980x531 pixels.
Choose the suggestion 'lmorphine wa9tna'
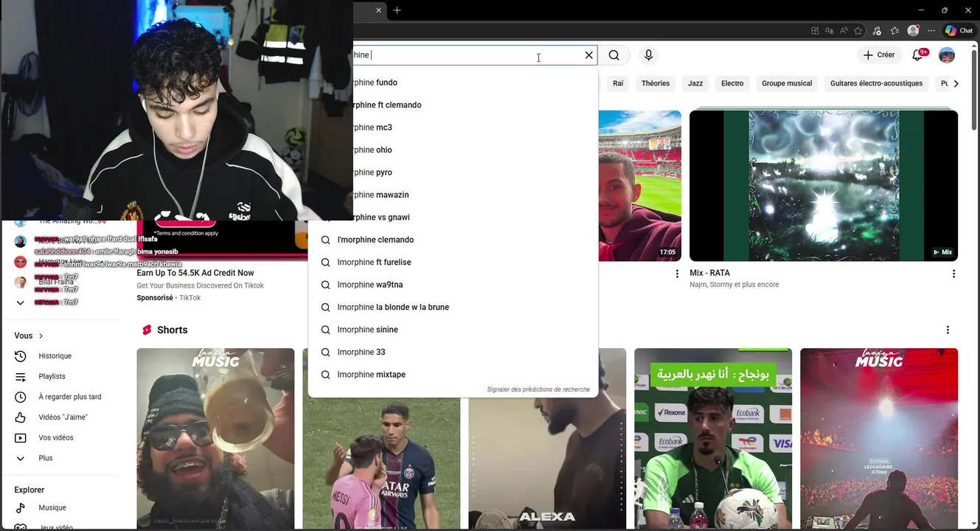[x=453, y=285]
